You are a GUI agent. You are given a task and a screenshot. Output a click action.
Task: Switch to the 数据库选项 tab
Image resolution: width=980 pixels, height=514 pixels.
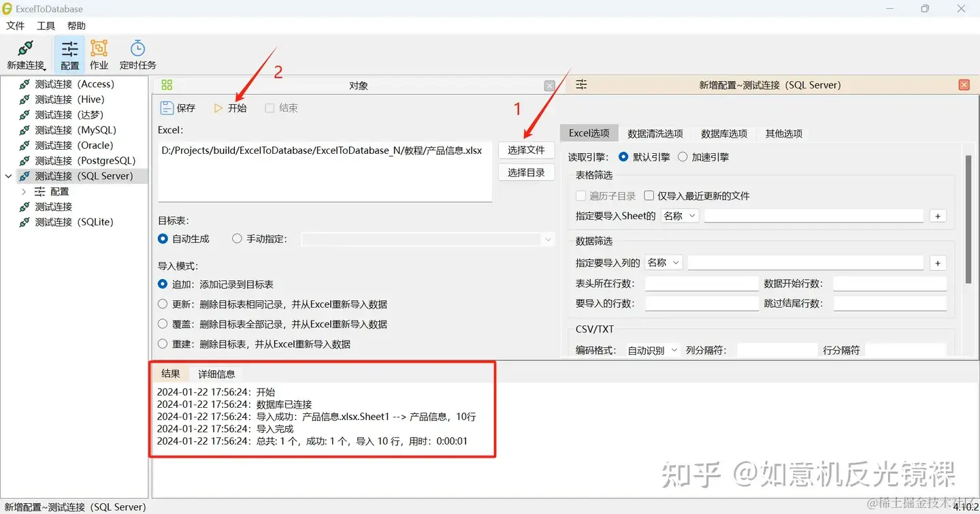(724, 133)
